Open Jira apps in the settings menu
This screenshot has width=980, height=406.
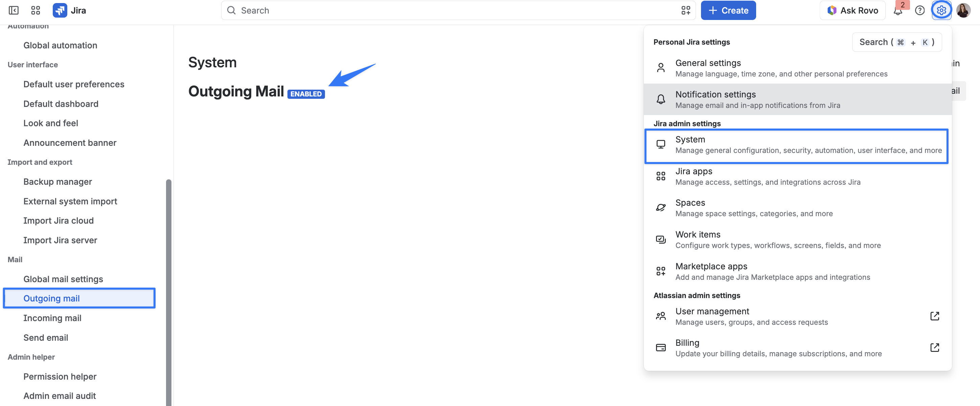(x=797, y=176)
